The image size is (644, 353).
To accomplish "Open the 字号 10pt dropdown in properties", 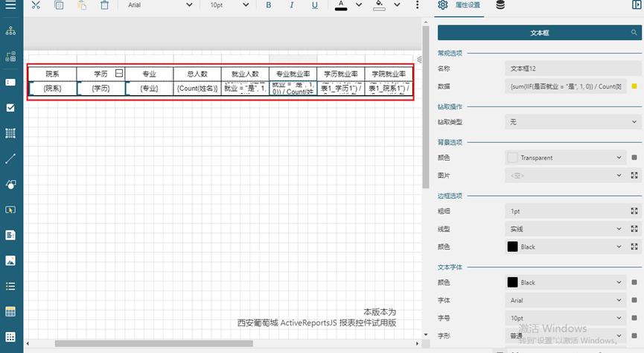I will click(x=566, y=318).
